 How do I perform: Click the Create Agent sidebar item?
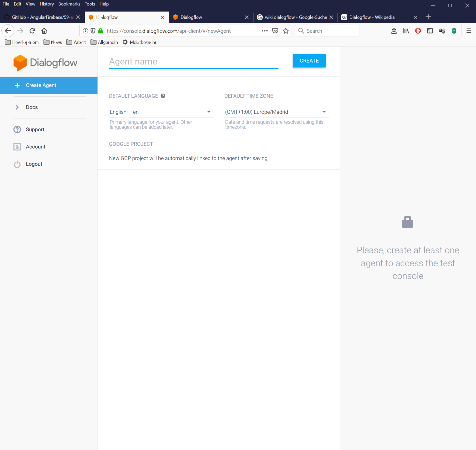[49, 85]
